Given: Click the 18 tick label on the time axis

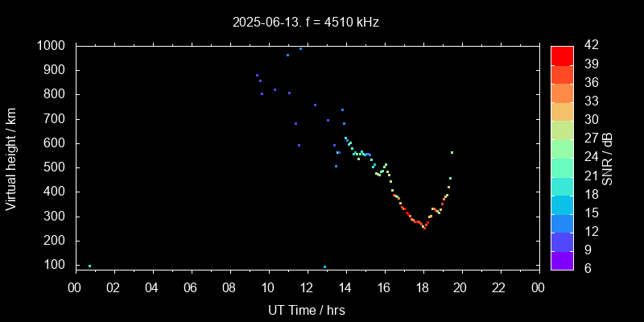Looking at the screenshot, I should (423, 287).
